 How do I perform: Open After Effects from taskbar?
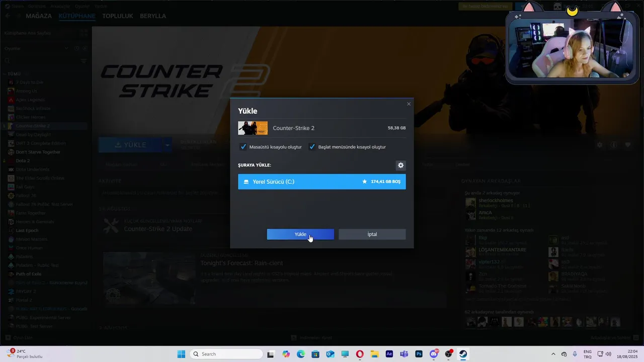(389, 354)
